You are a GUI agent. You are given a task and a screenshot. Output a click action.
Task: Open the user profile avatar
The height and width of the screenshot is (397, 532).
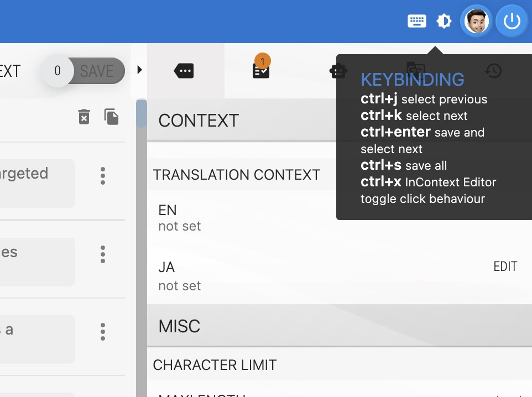click(x=476, y=22)
